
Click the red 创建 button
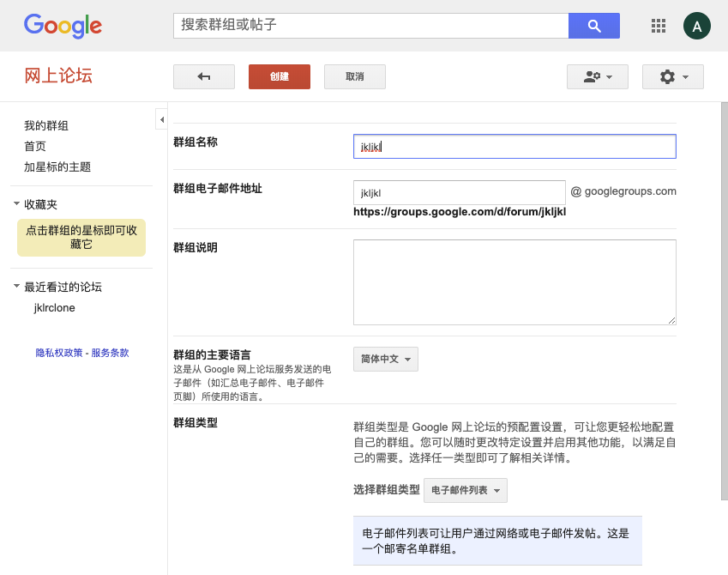(x=280, y=76)
